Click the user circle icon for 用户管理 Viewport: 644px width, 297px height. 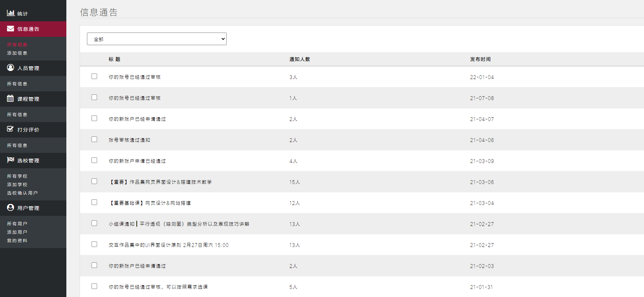click(10, 207)
